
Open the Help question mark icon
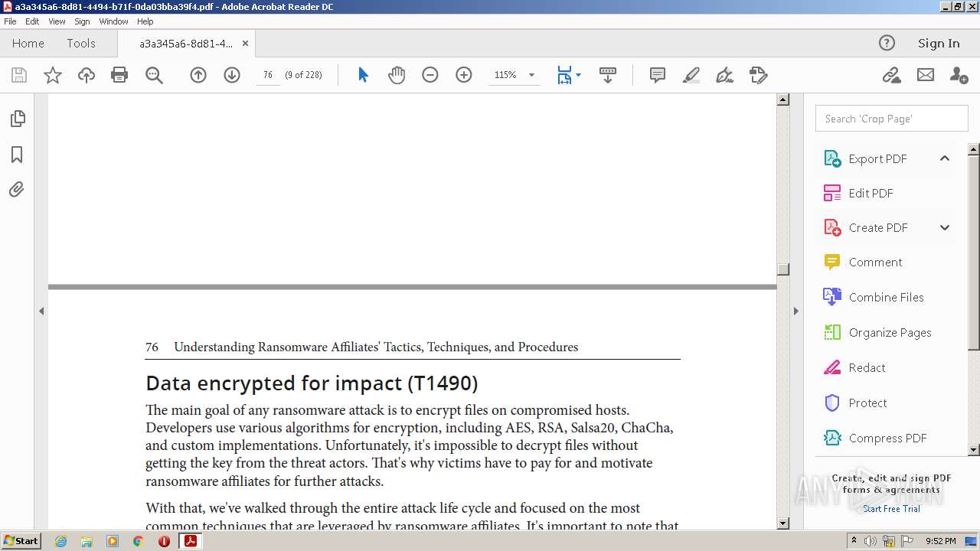(887, 43)
